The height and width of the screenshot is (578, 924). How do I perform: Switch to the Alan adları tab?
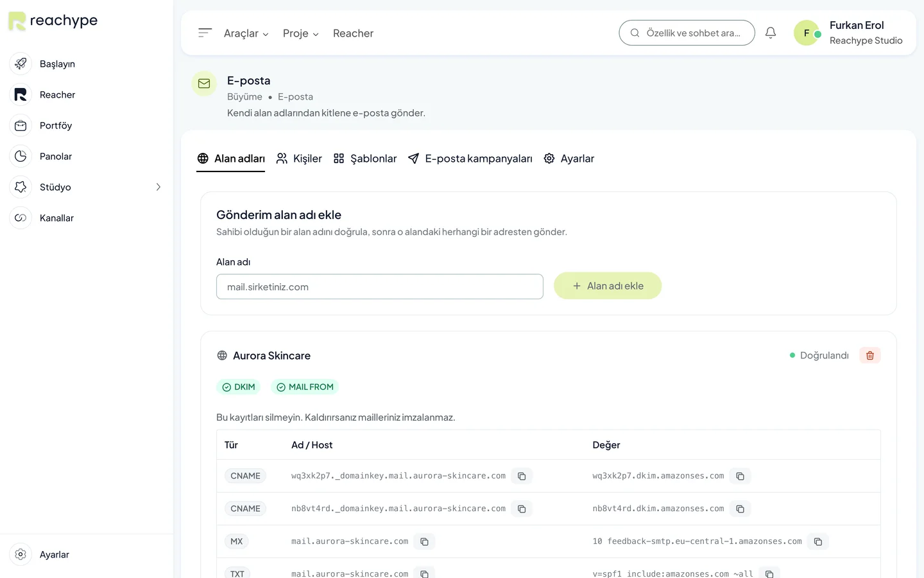[x=231, y=159]
